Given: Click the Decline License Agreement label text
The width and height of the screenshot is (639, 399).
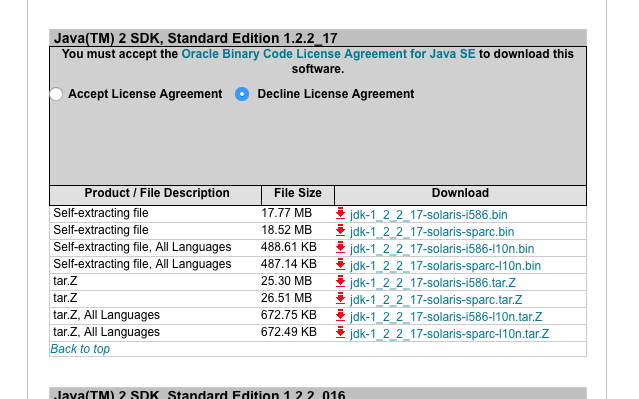Looking at the screenshot, I should 336,94.
